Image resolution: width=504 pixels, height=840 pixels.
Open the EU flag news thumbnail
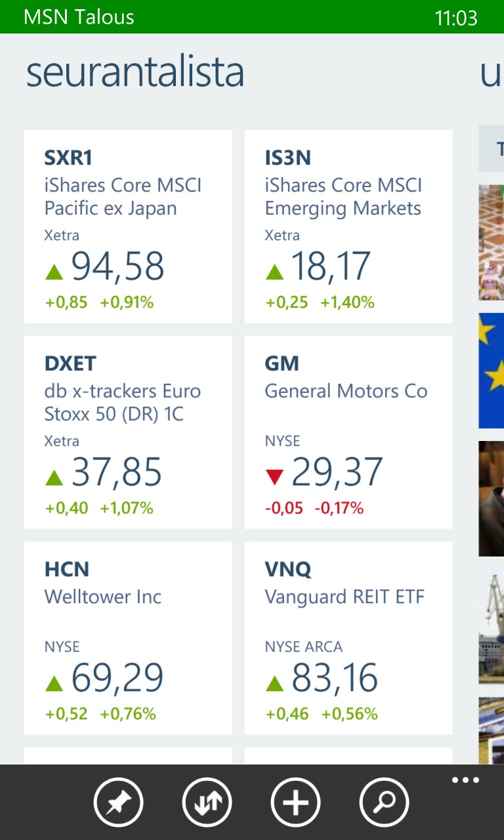pos(492,371)
